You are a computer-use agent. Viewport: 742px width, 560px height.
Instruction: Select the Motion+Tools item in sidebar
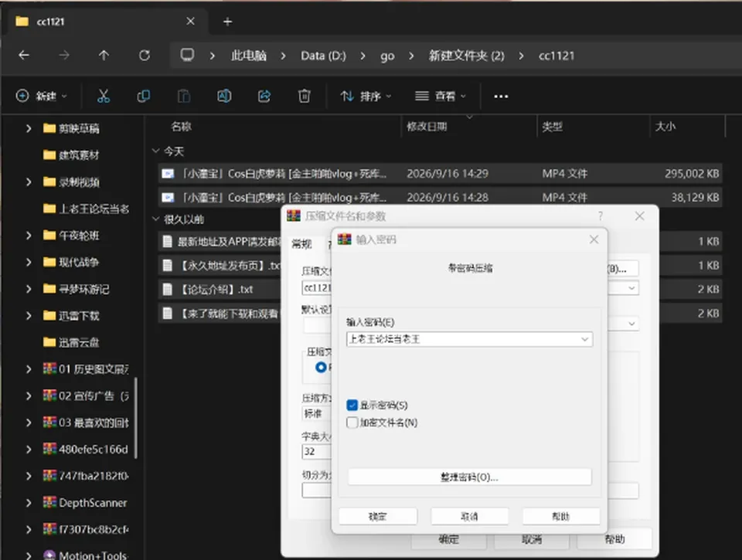[x=85, y=555]
